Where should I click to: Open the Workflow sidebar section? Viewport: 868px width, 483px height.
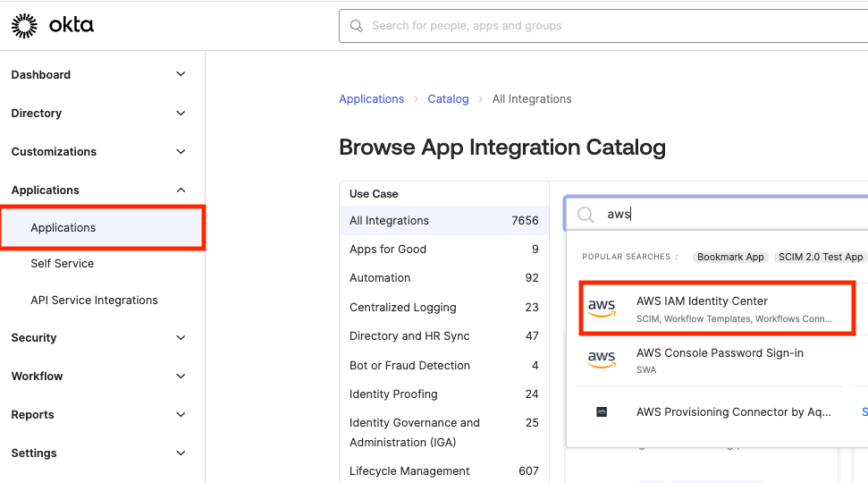[37, 376]
